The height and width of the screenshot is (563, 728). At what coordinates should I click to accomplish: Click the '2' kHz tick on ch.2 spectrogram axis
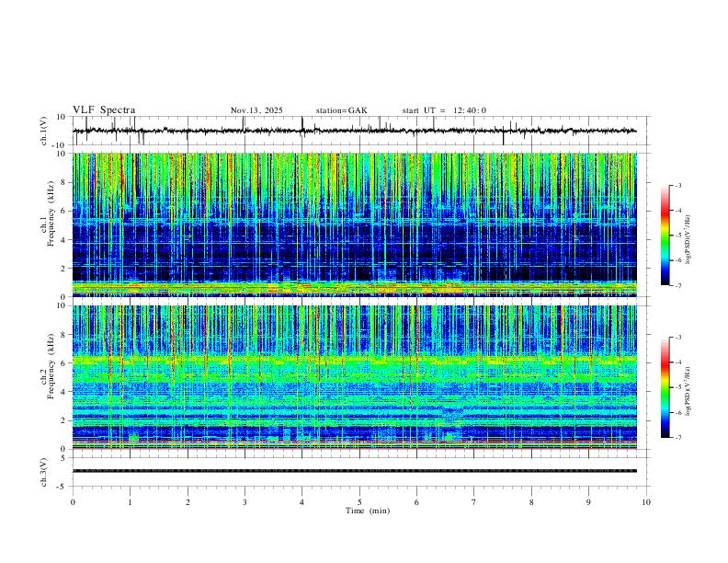tap(64, 420)
